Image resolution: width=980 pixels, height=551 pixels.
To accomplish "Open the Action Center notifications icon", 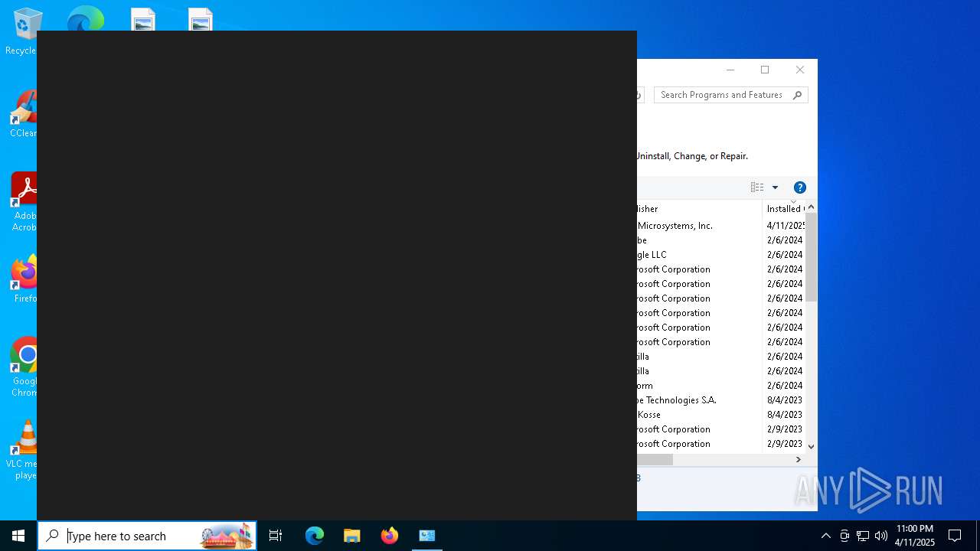I will pos(955,536).
